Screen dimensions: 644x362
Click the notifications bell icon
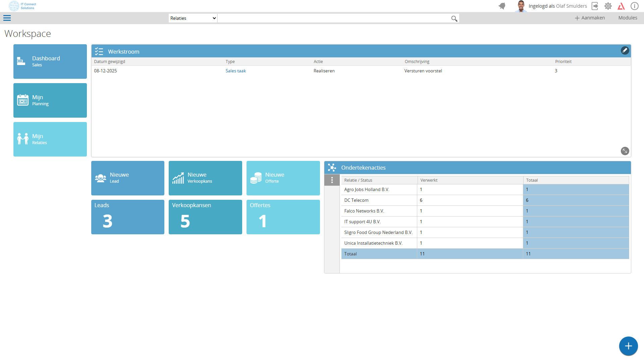click(x=502, y=6)
